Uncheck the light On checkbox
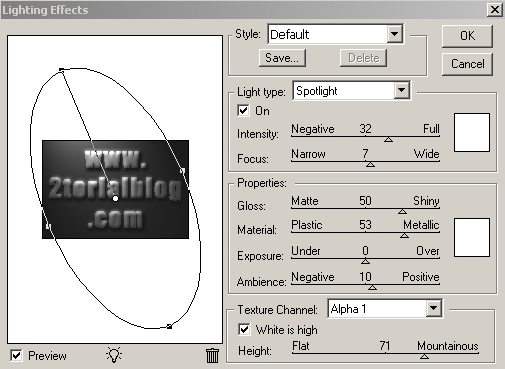 [243, 111]
